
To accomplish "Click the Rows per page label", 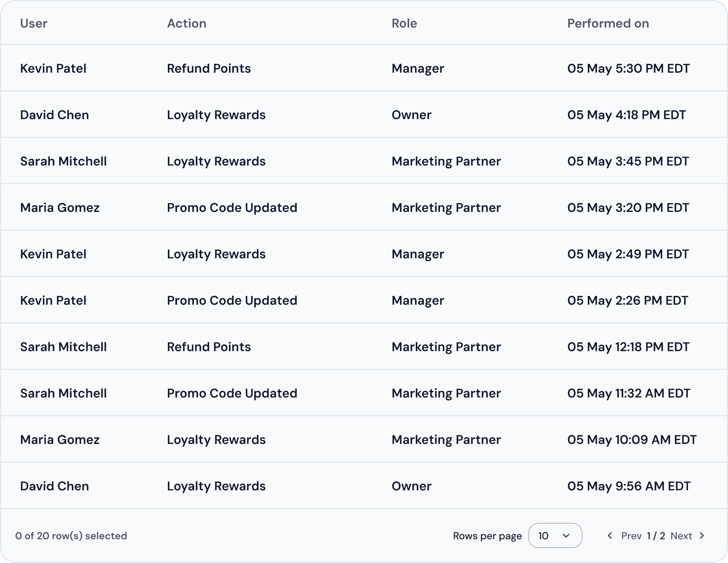I will coord(487,536).
